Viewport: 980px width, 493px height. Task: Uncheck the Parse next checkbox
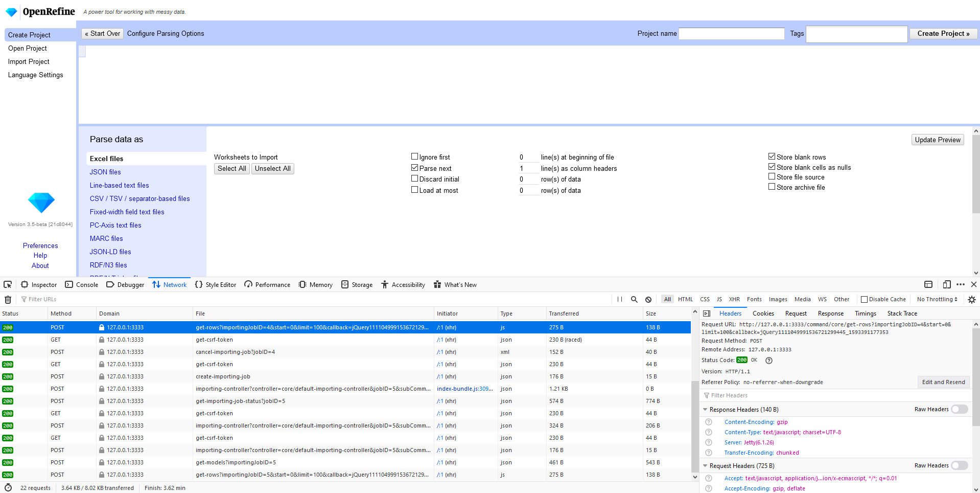[415, 168]
